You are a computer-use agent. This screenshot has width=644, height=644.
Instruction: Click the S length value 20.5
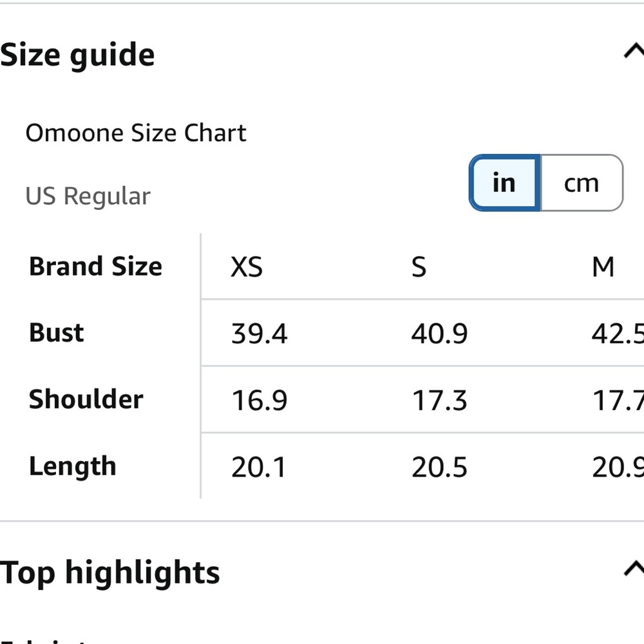pos(439,468)
